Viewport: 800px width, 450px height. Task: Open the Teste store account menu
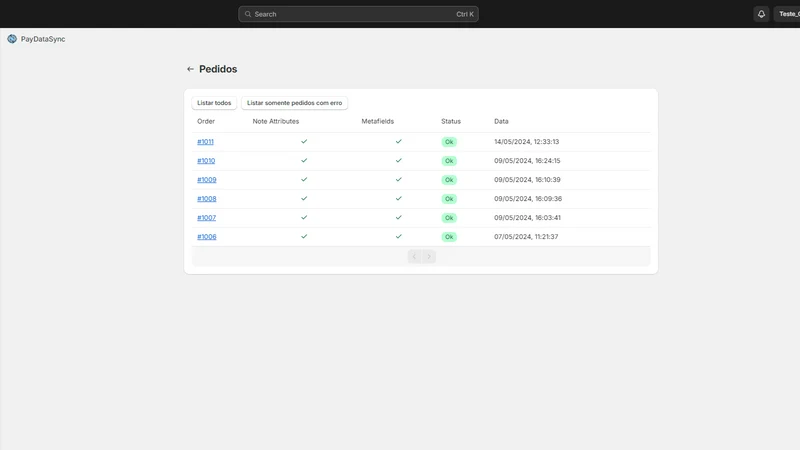click(789, 14)
